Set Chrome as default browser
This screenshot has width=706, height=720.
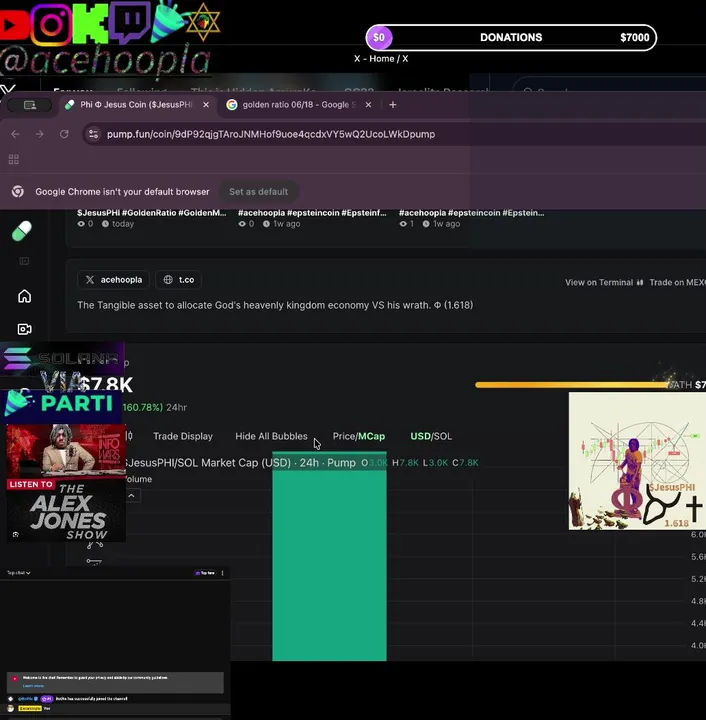(x=258, y=191)
